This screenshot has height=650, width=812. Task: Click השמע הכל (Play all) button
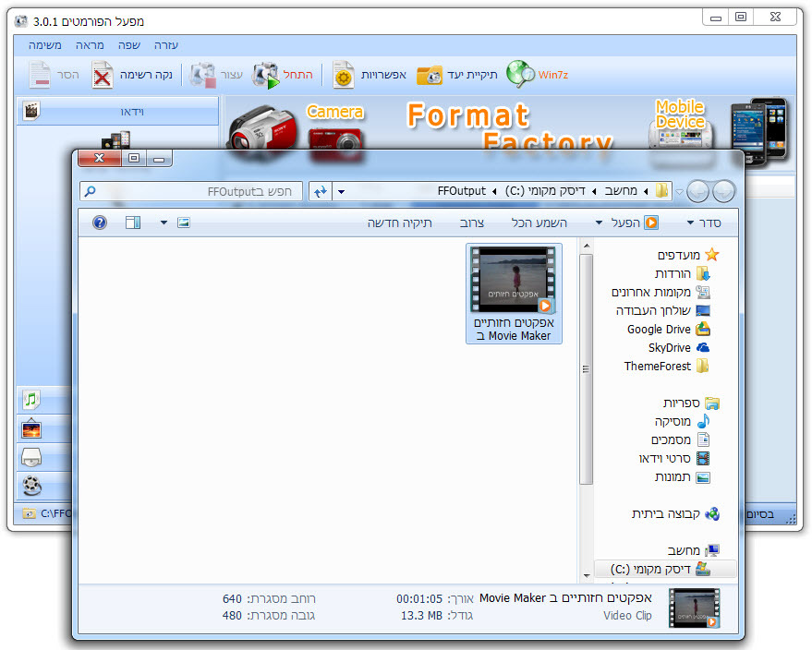pyautogui.click(x=539, y=223)
